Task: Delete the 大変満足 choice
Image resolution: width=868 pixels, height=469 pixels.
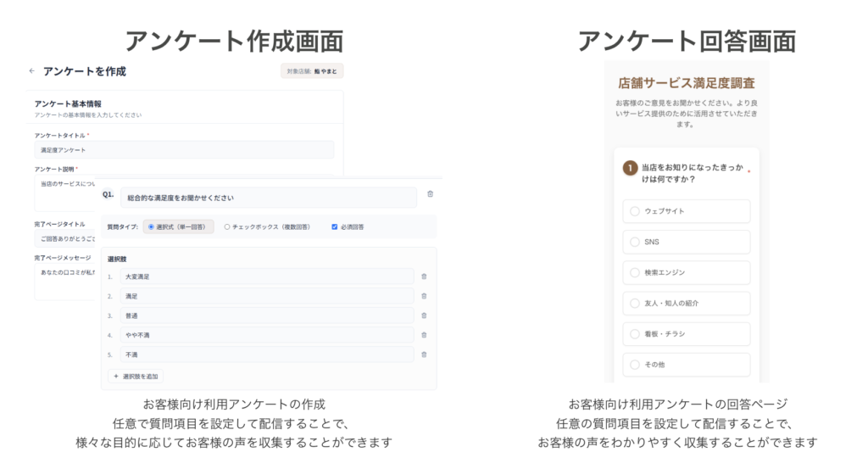Action: [424, 276]
